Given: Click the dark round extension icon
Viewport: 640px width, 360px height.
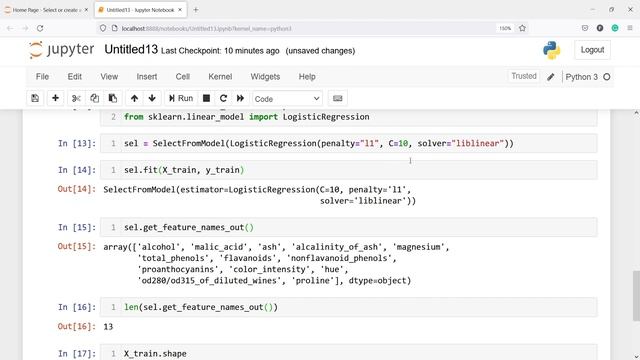Looking at the screenshot, I should pos(600,28).
